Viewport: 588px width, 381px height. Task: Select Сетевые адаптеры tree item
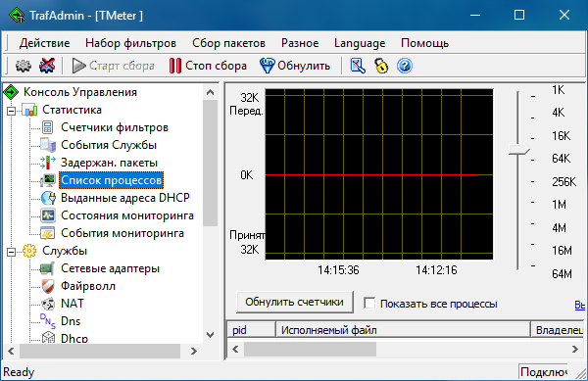(x=110, y=268)
